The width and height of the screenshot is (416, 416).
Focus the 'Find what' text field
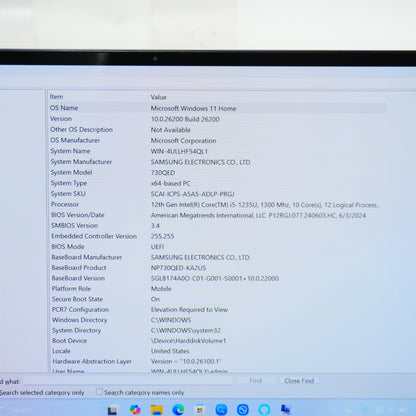(127, 381)
